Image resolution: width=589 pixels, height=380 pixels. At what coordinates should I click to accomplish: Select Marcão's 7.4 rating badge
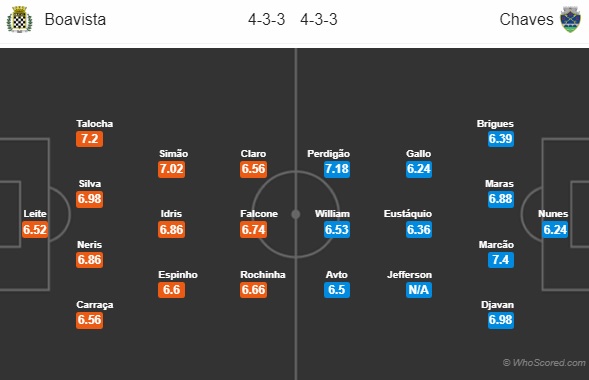tap(501, 260)
